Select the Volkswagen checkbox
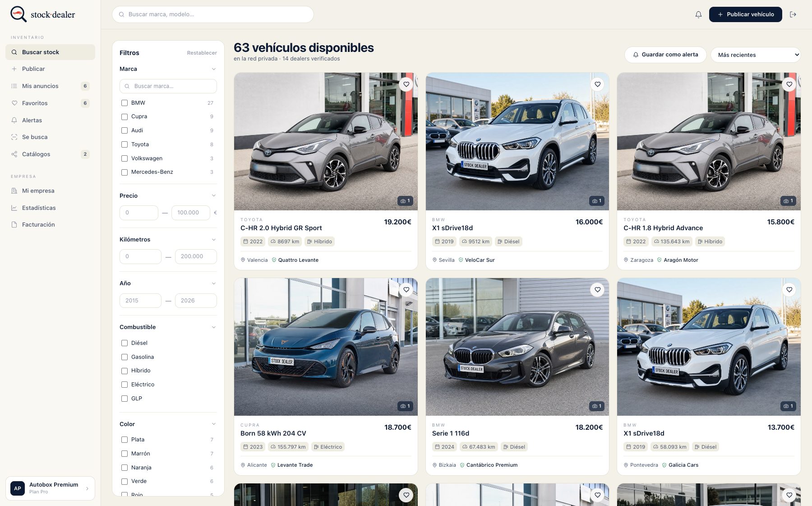 pyautogui.click(x=125, y=158)
